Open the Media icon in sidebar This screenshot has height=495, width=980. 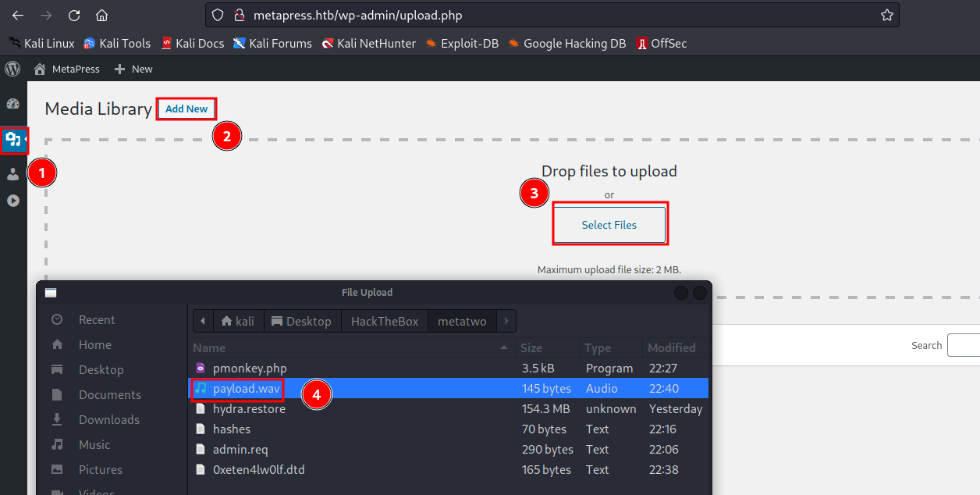point(13,140)
